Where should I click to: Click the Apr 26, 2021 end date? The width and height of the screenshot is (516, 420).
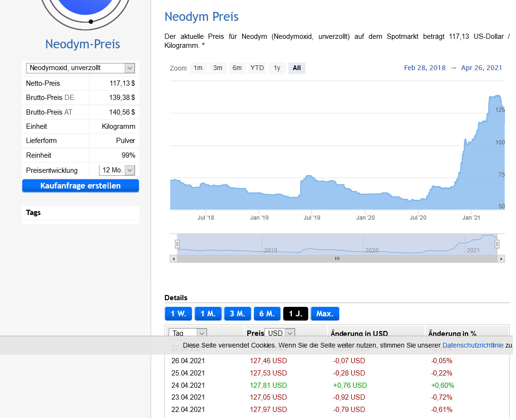coord(481,68)
